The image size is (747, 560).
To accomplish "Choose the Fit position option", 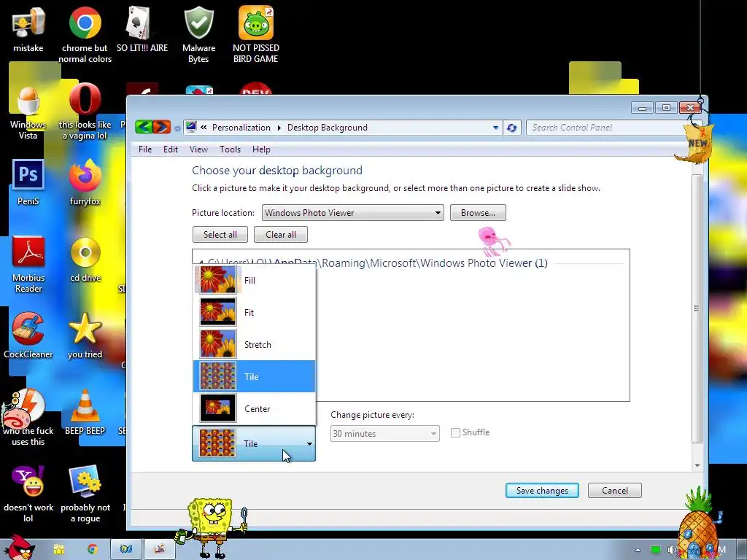I will click(x=254, y=312).
